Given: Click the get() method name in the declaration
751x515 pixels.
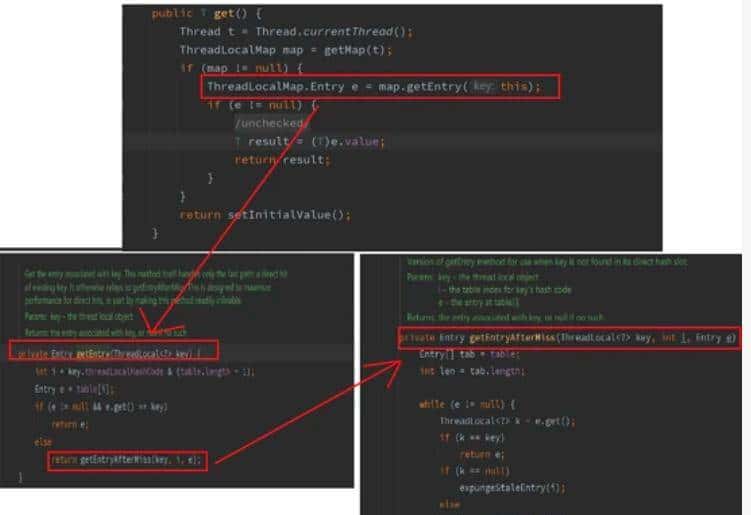Looking at the screenshot, I should click(x=222, y=13).
